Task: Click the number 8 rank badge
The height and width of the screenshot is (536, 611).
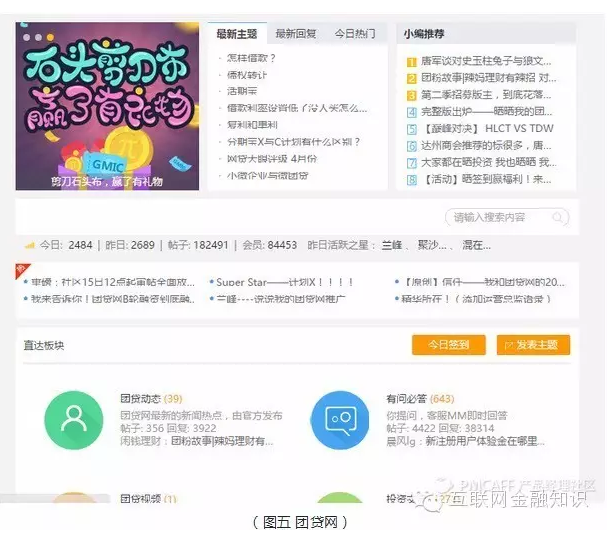Action: click(411, 180)
